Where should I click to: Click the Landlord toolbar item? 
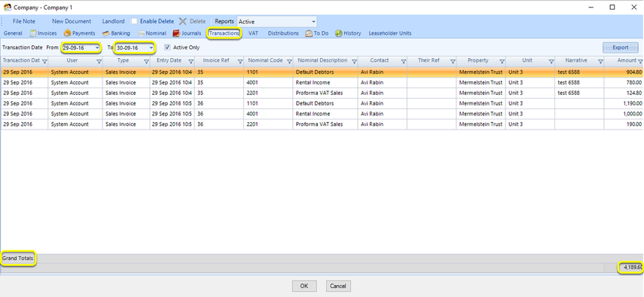tap(113, 21)
